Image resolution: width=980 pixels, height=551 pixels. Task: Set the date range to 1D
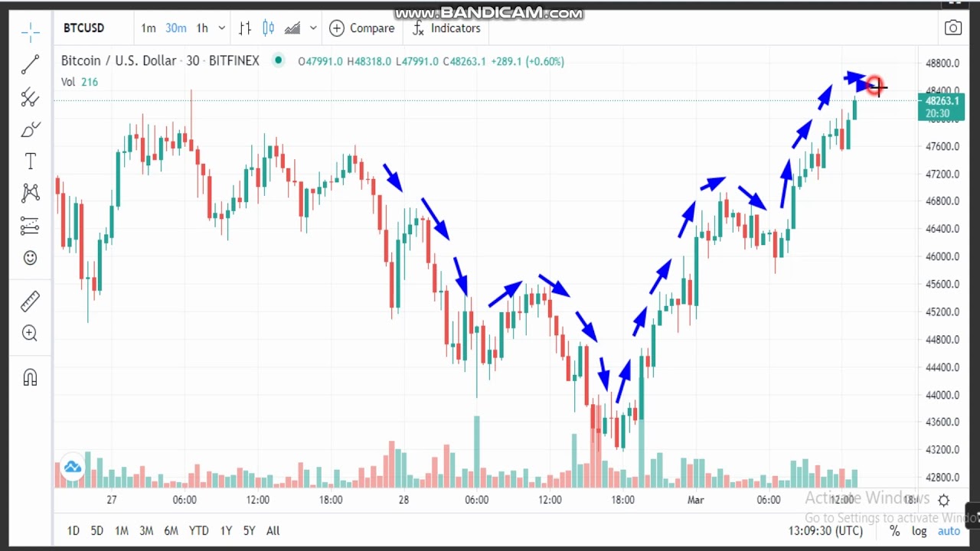(x=73, y=530)
